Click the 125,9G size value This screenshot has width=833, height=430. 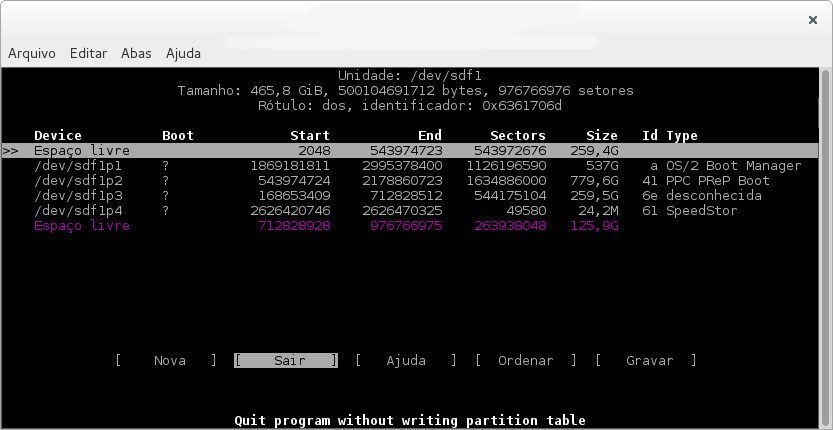click(594, 226)
